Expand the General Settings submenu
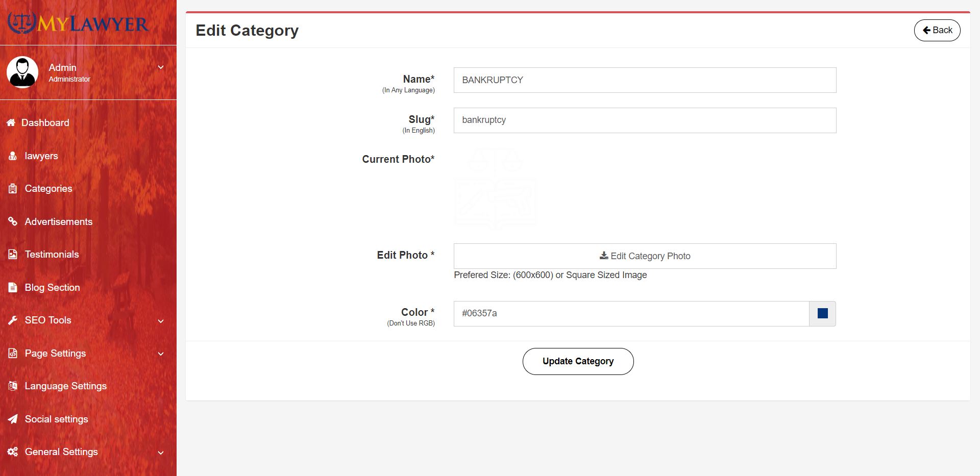 pyautogui.click(x=160, y=453)
